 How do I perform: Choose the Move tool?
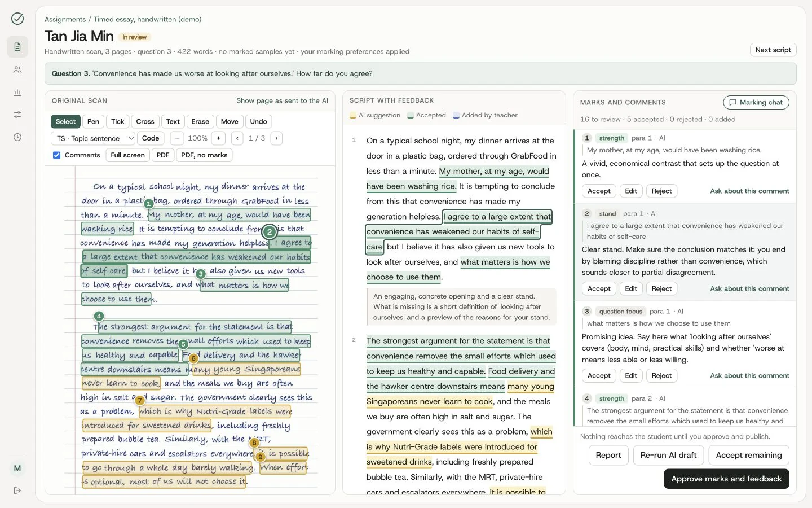[230, 121]
